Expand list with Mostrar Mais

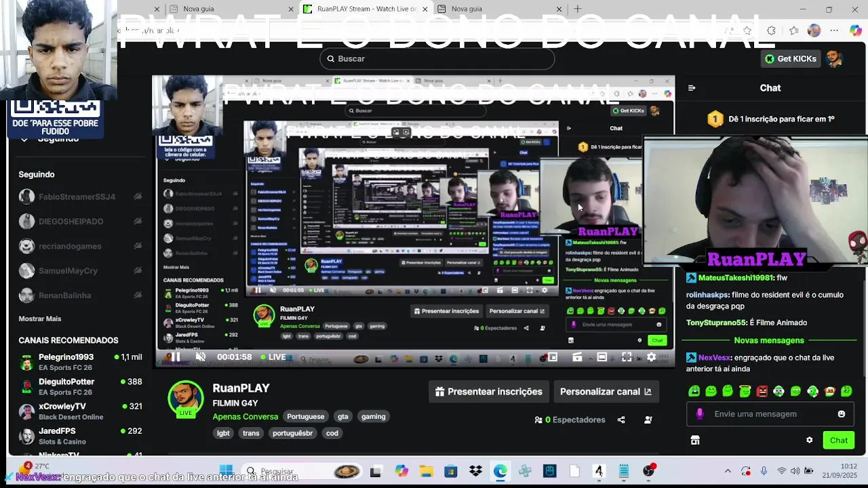(40, 319)
